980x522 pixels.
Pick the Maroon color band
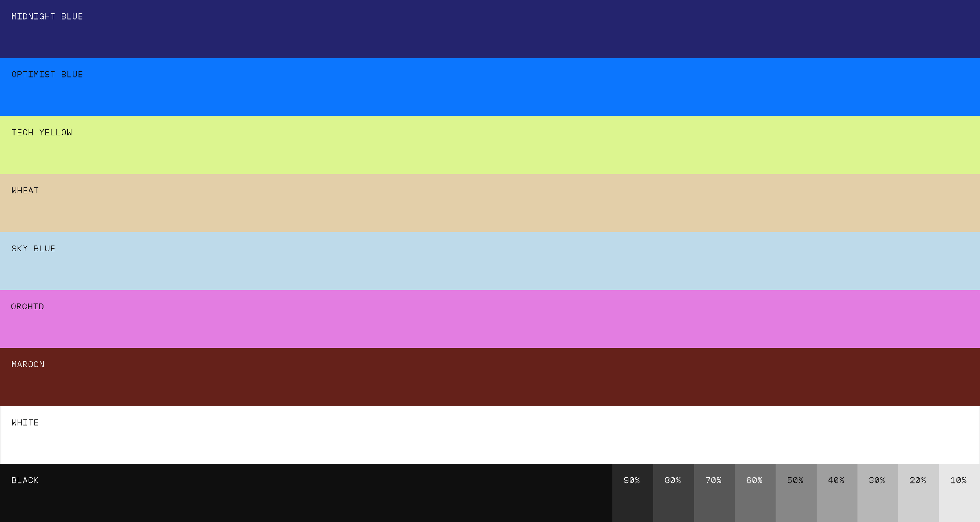[490, 377]
